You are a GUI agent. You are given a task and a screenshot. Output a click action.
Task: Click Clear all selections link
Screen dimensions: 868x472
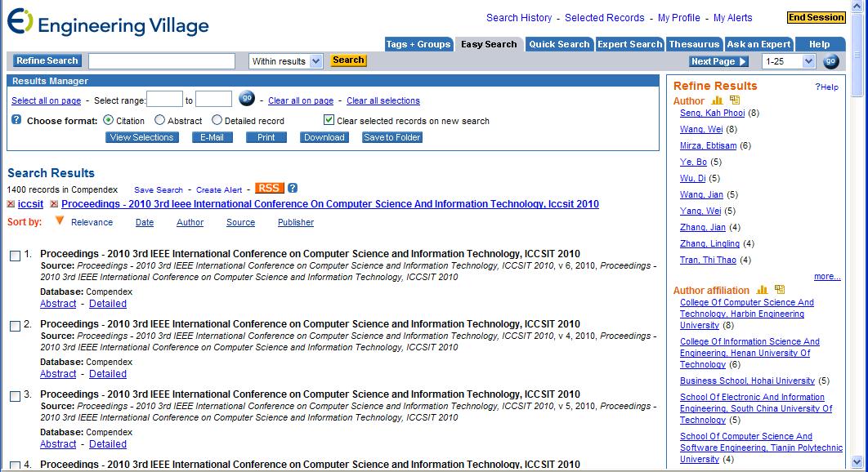tap(383, 100)
